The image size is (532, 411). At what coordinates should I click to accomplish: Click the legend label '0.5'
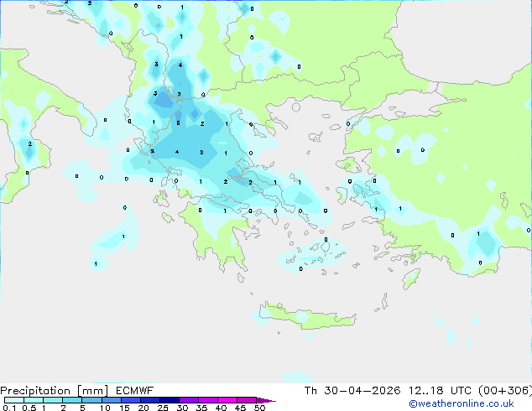point(29,408)
